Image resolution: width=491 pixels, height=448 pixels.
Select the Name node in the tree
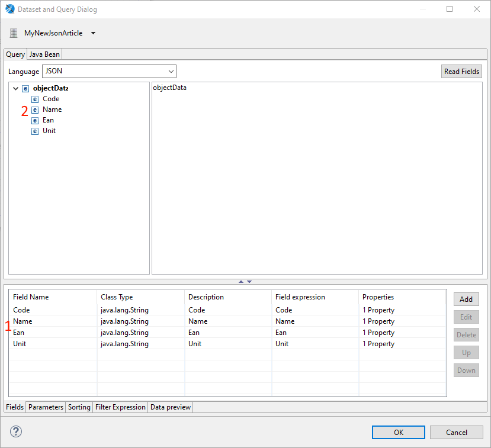(52, 109)
